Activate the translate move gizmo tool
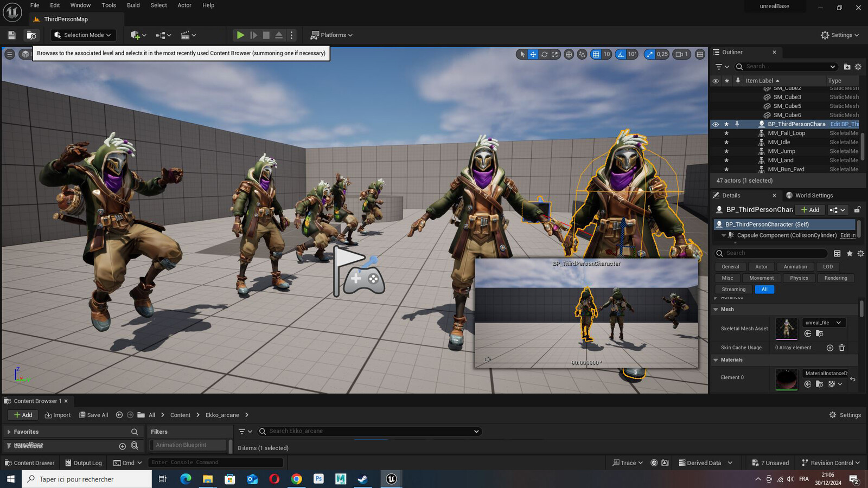This screenshot has width=868, height=488. [x=533, y=54]
